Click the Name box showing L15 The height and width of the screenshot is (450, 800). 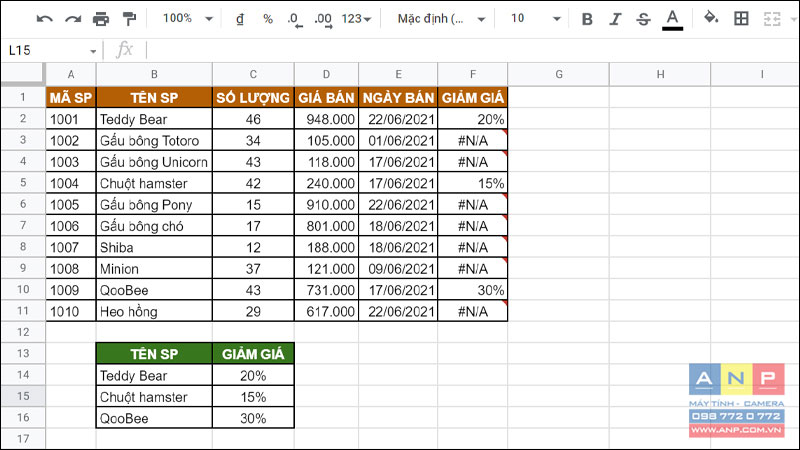click(x=49, y=51)
